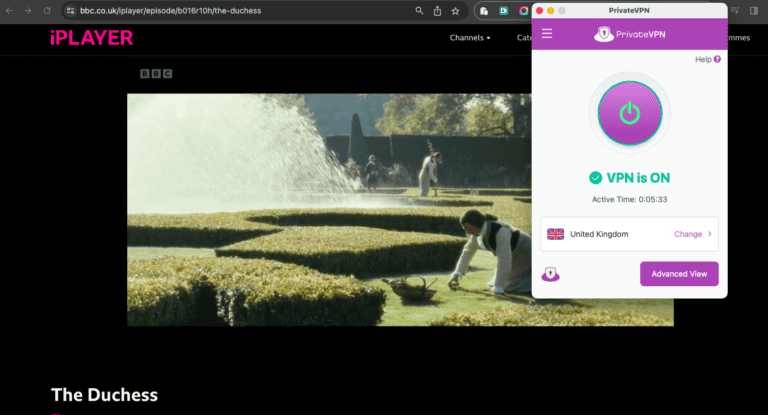Click the PrivateVPN shield icon at bottom left
The width and height of the screenshot is (768, 415).
550,274
